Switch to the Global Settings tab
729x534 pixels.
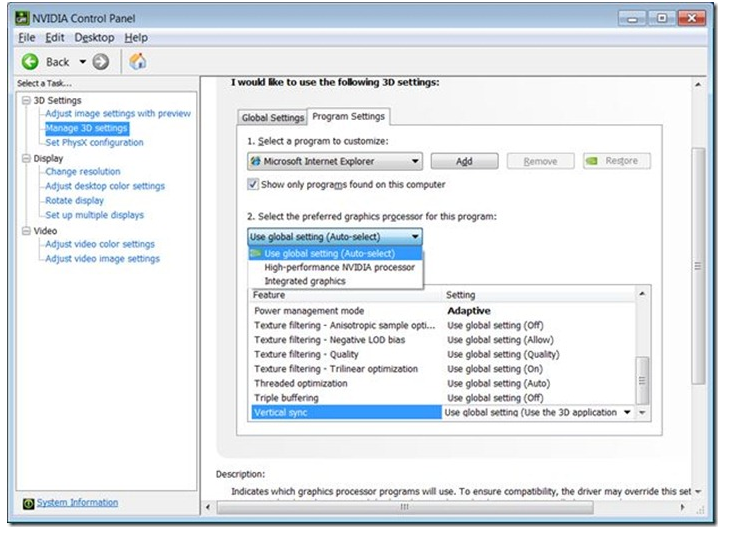pos(272,118)
